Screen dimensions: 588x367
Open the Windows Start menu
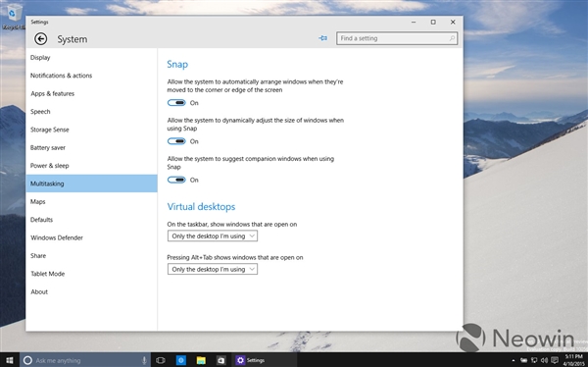pos(10,360)
